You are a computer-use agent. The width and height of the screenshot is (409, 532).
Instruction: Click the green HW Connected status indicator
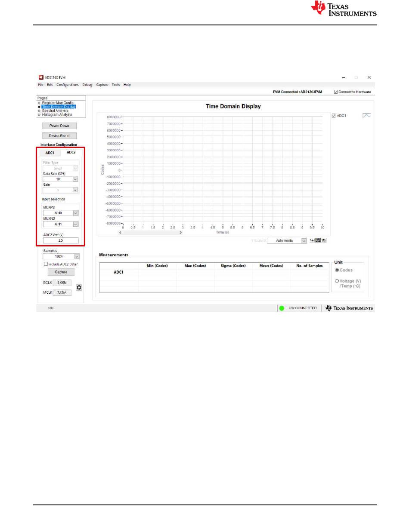click(x=282, y=308)
